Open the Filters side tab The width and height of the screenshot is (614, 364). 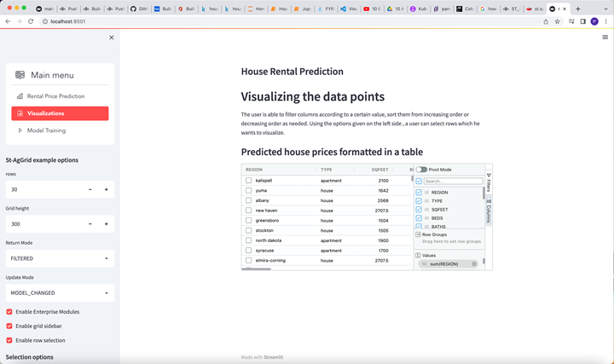489,182
